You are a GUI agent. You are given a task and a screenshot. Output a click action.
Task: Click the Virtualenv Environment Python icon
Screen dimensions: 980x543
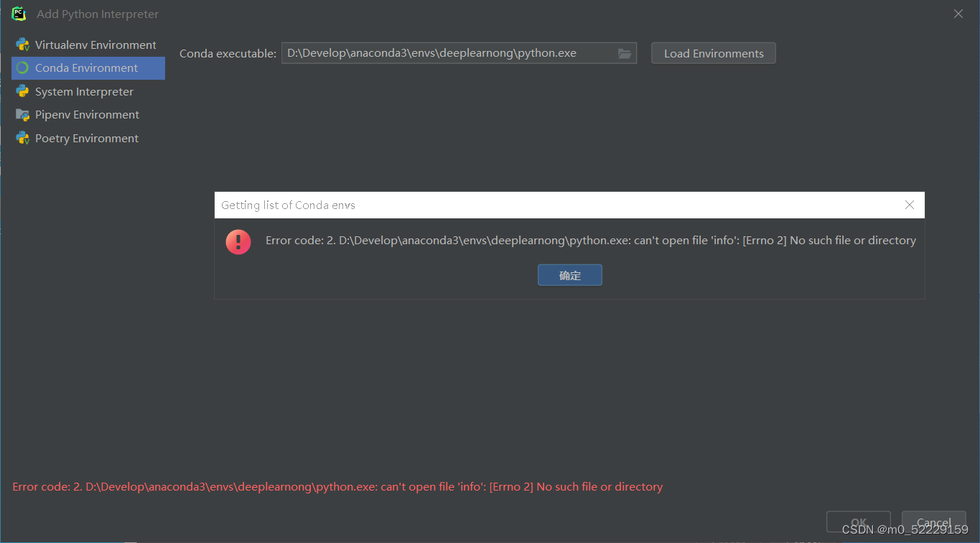23,45
